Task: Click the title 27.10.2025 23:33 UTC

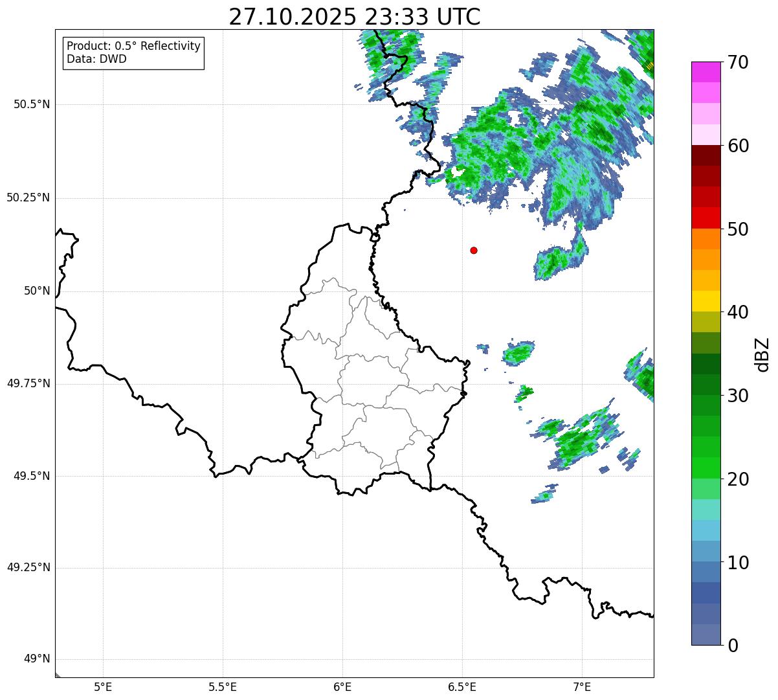Action: click(x=355, y=17)
